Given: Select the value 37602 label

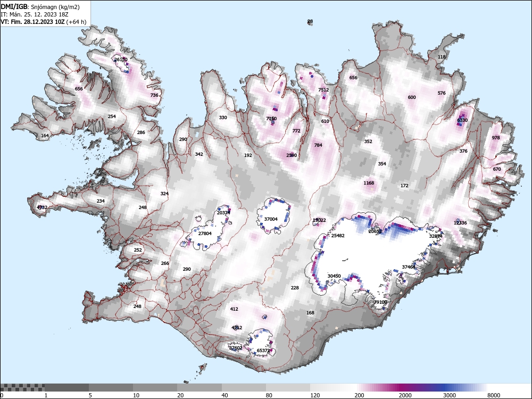Looking at the screenshot, I should (236, 348).
